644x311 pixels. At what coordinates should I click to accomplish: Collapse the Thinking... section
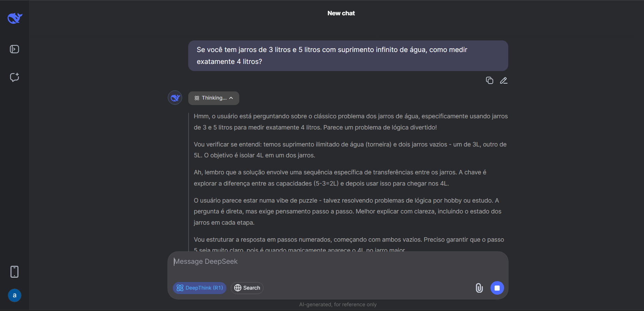pos(214,98)
